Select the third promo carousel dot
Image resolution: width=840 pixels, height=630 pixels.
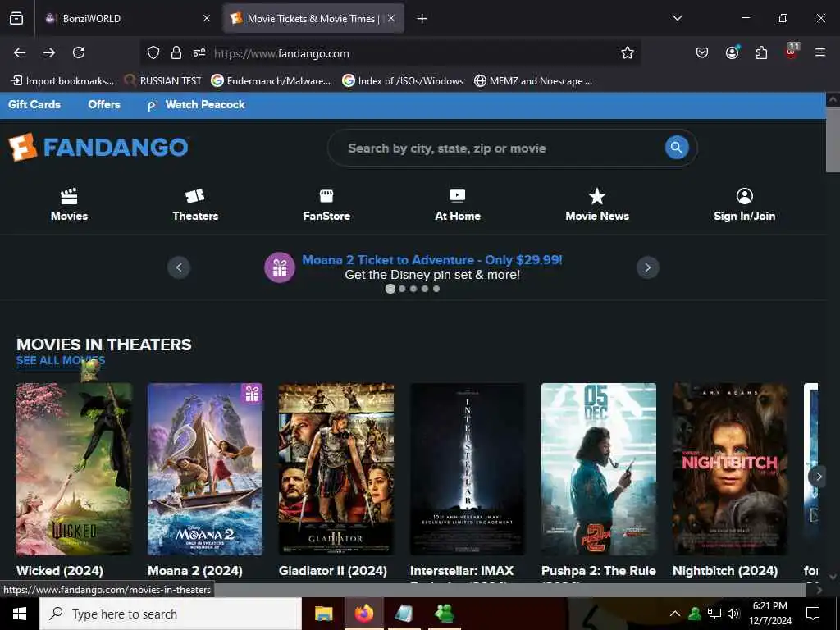(413, 289)
